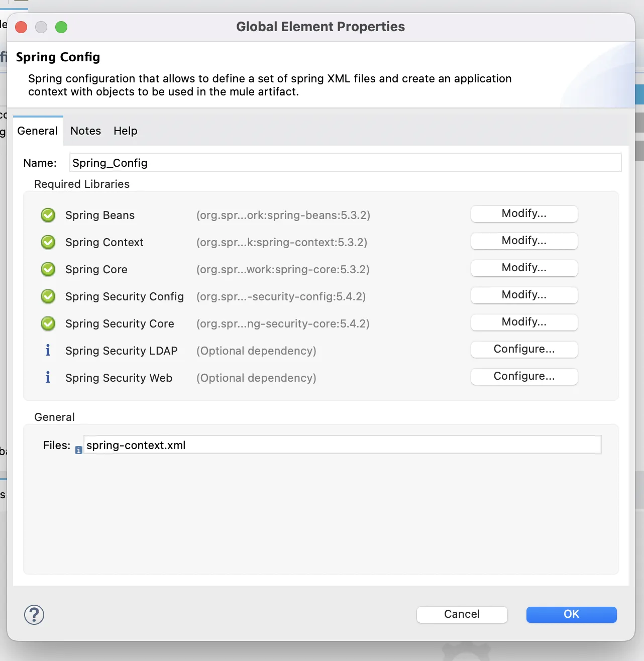Click the green check icon beside Spring Context
The height and width of the screenshot is (661, 644).
[48, 243]
